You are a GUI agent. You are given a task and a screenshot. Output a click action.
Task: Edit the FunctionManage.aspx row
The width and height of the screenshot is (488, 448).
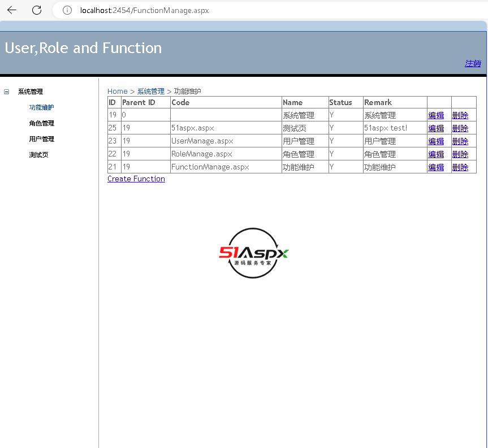click(x=436, y=167)
